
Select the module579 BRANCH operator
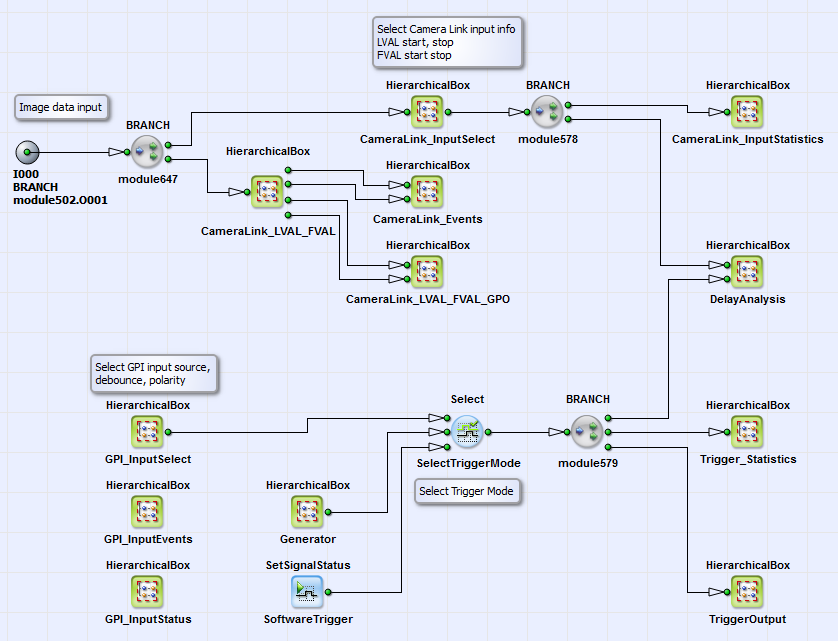click(587, 432)
